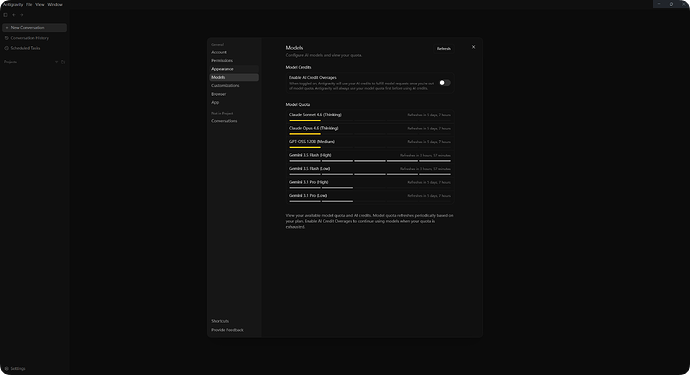Open the Shortcuts link
Viewport: 690px width, 375px height.
pos(220,321)
